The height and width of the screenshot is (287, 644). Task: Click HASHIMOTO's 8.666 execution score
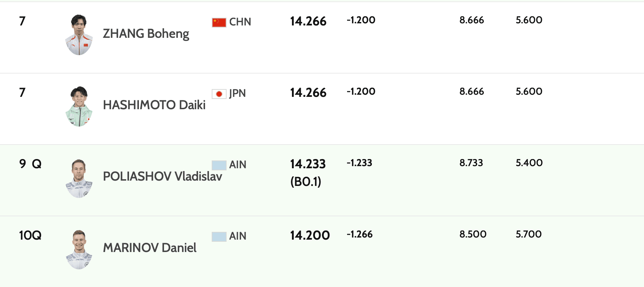[x=472, y=92]
